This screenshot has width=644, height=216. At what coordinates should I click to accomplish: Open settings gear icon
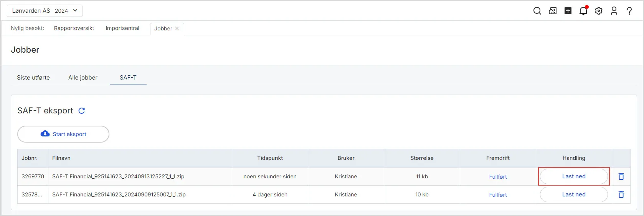[x=599, y=11]
